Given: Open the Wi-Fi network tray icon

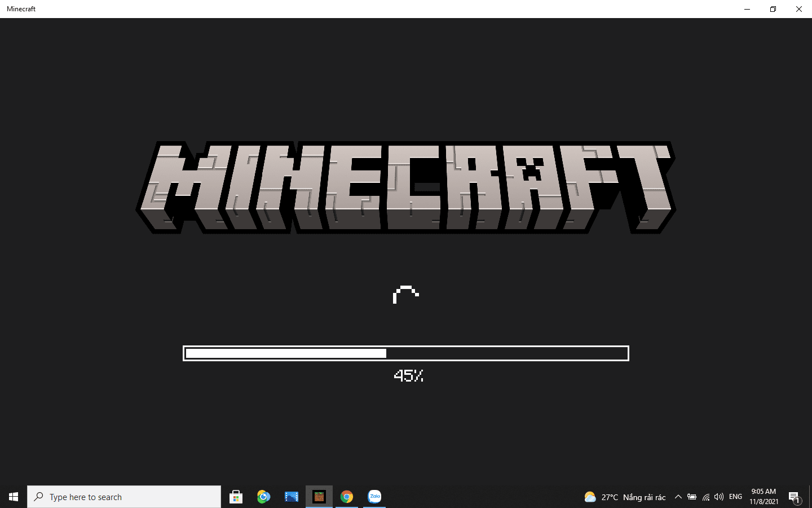Looking at the screenshot, I should tap(705, 497).
